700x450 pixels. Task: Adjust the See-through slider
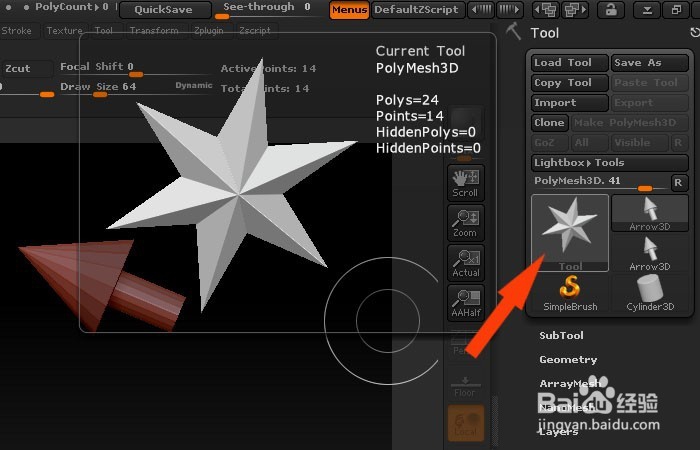[x=271, y=10]
